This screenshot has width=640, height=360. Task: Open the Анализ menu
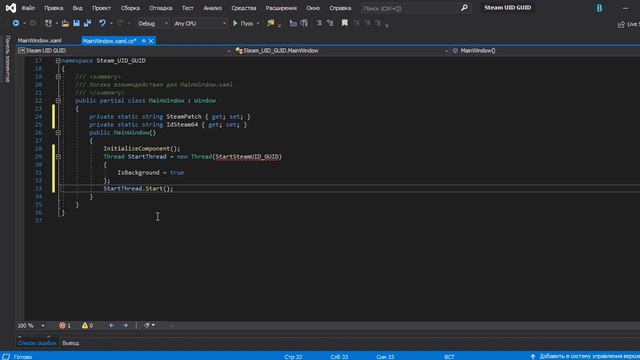tap(212, 8)
